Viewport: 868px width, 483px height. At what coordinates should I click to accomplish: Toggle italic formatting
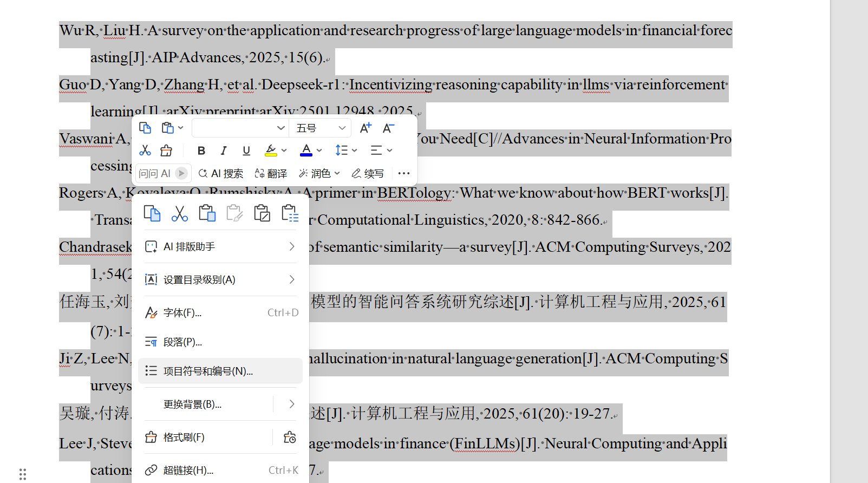click(x=224, y=151)
